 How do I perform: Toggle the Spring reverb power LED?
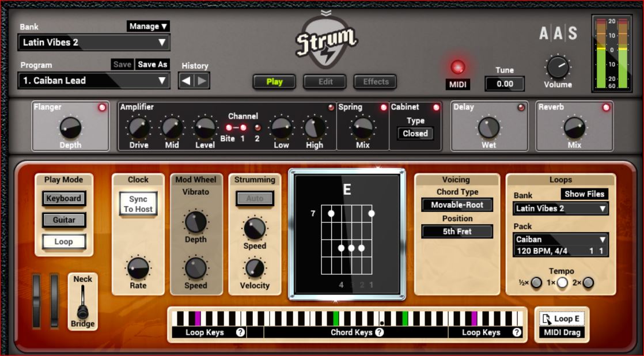384,108
